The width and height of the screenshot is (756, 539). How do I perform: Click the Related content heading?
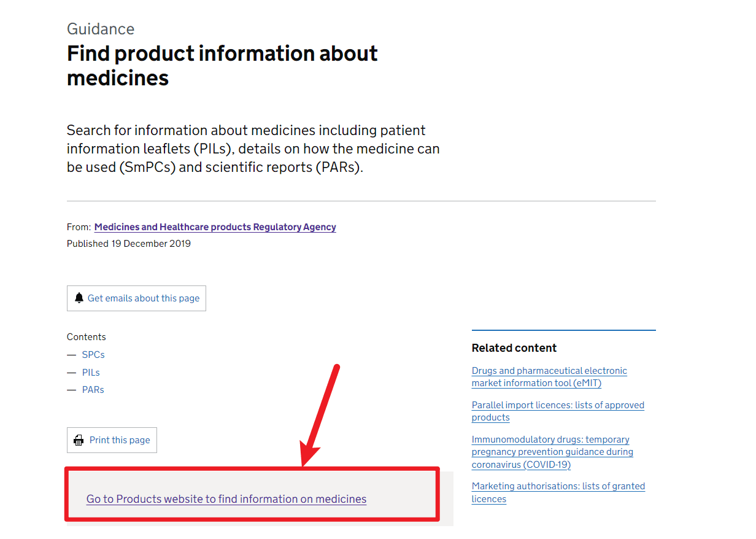point(514,347)
